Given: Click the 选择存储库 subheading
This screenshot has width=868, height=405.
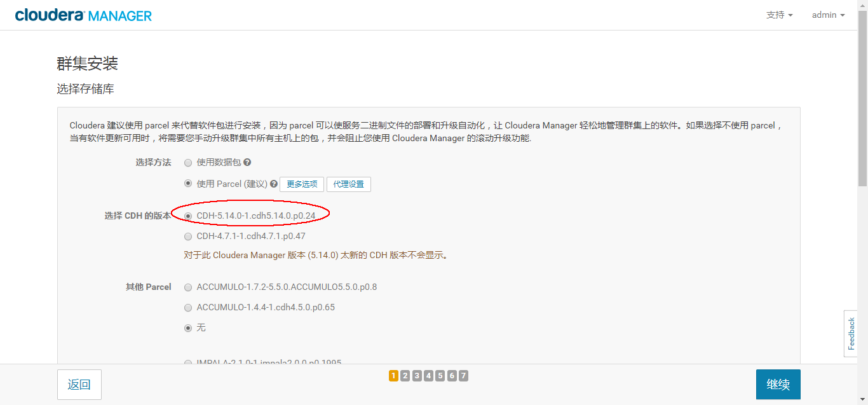Looking at the screenshot, I should [x=86, y=90].
